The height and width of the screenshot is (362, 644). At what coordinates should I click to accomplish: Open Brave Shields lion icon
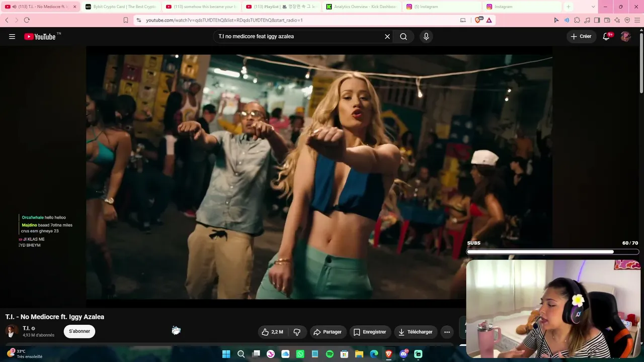coord(478,20)
